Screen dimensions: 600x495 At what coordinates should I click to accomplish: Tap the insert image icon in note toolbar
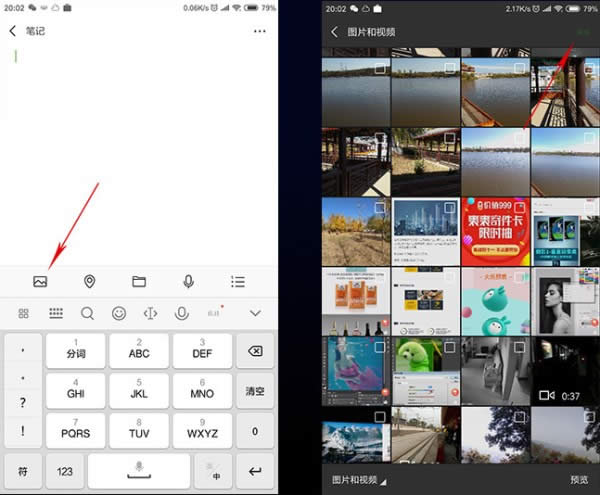40,282
